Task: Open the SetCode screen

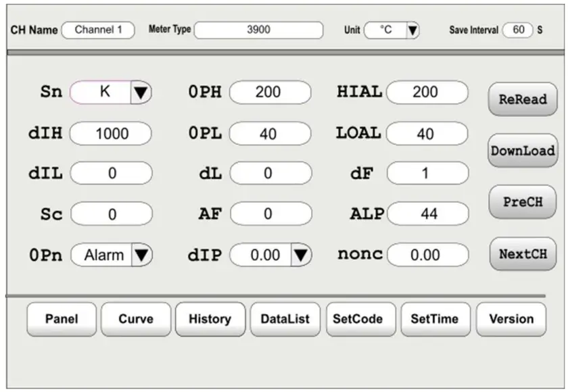Action: (360, 318)
